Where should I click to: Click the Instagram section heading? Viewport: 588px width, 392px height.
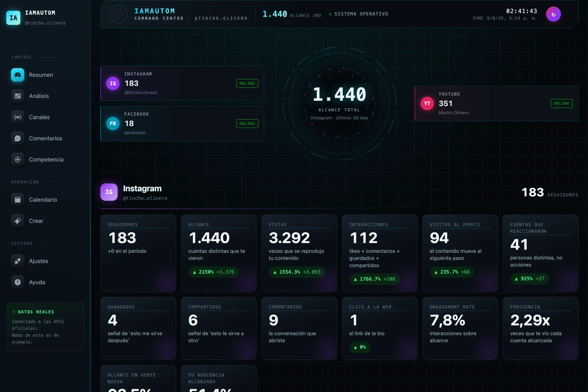[x=142, y=189]
